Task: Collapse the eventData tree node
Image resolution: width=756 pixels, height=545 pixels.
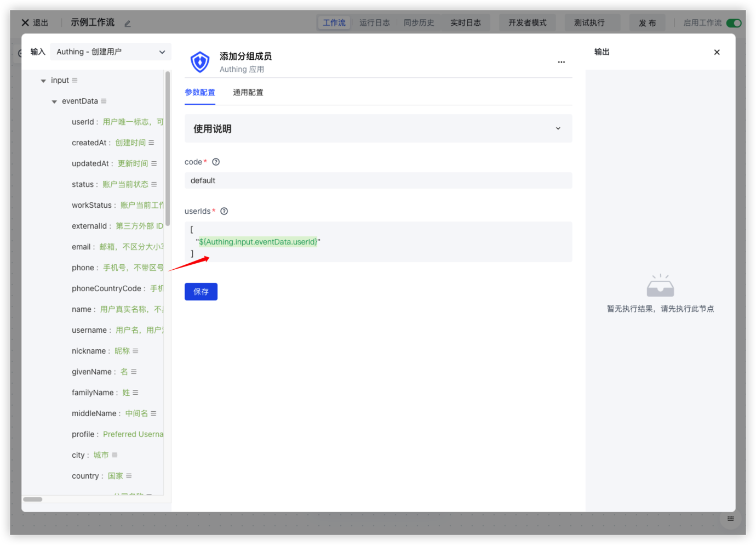Action: pyautogui.click(x=54, y=101)
